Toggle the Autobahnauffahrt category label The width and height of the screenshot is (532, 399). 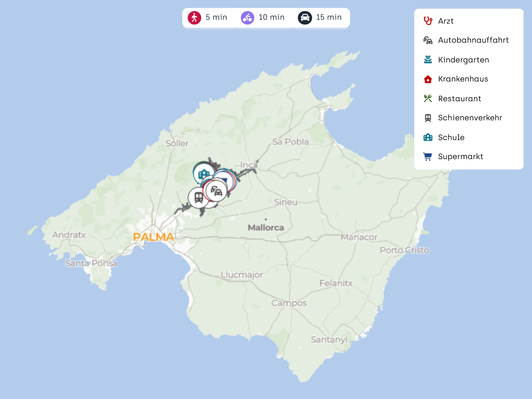pos(473,40)
